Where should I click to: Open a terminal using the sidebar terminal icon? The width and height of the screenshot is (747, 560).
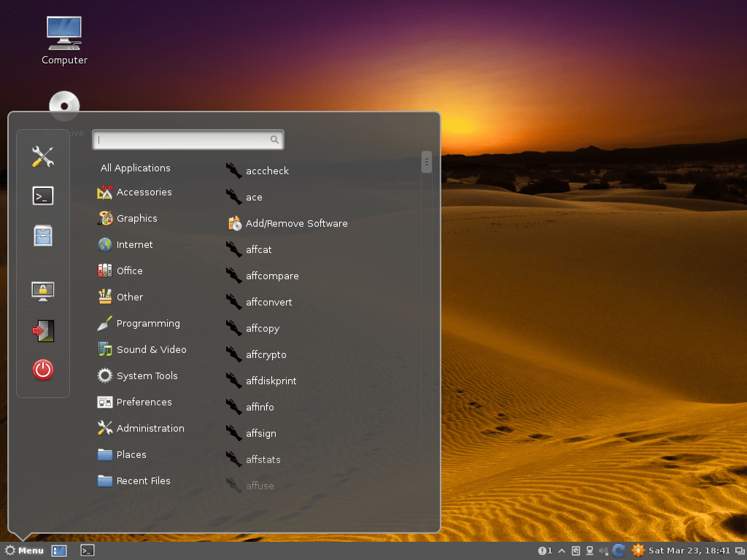(43, 195)
